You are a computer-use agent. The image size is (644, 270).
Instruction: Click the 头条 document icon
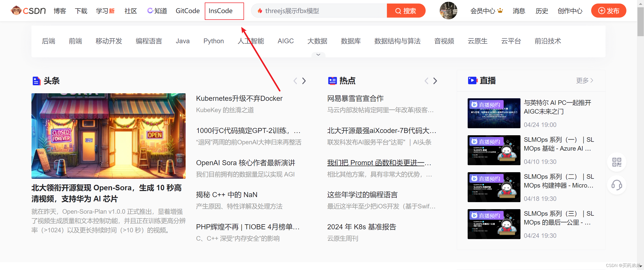pyautogui.click(x=36, y=81)
